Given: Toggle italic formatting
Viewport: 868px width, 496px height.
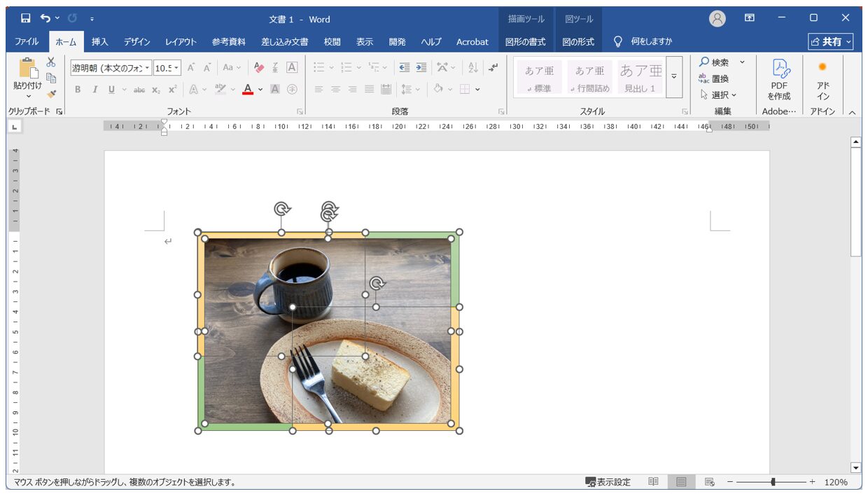Looking at the screenshot, I should (94, 89).
